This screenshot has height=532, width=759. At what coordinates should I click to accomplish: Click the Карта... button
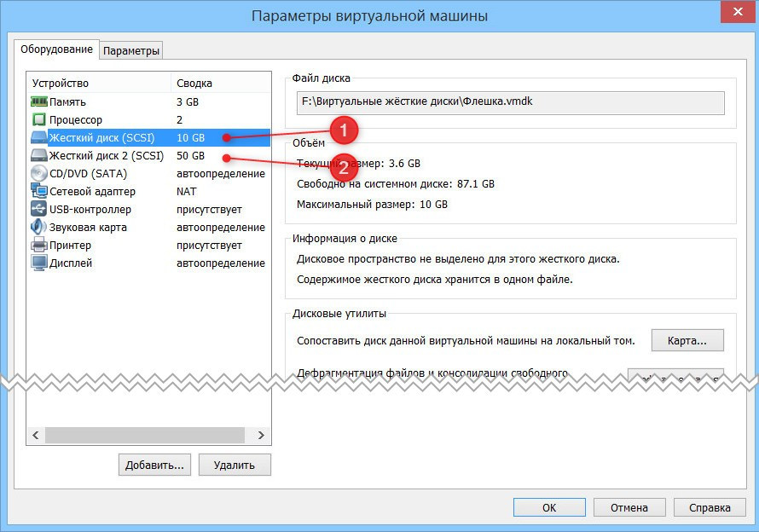(x=687, y=340)
